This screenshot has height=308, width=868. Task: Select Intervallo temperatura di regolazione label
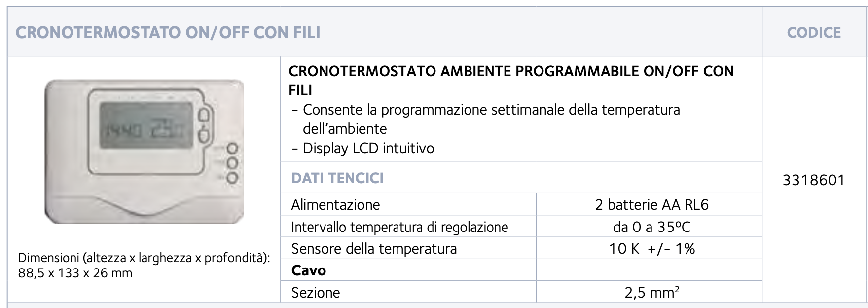pyautogui.click(x=399, y=227)
